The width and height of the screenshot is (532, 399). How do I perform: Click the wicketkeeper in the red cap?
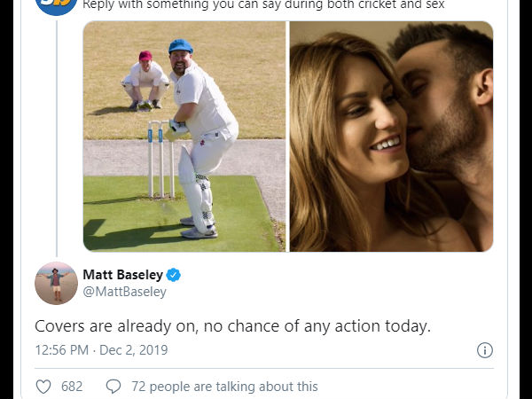point(145,78)
